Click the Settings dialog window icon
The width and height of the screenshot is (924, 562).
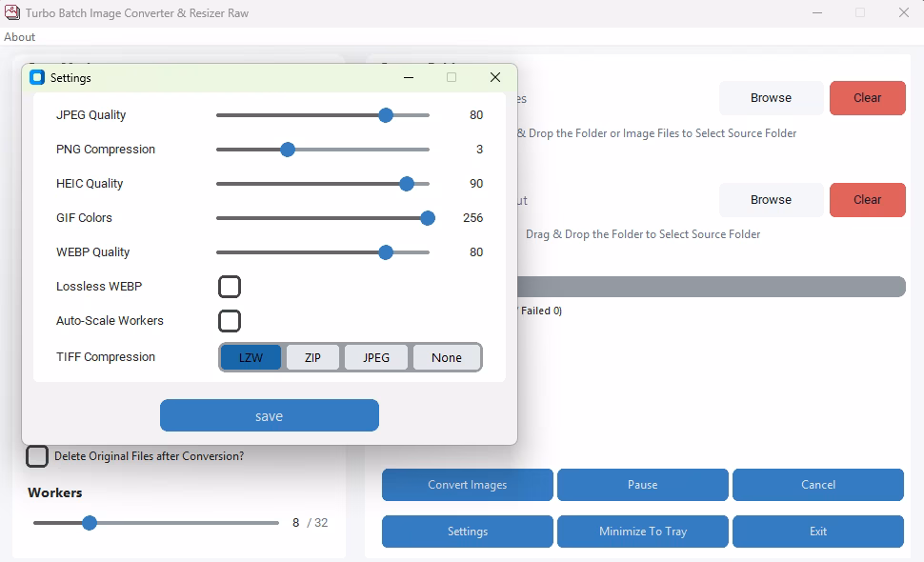coord(37,77)
